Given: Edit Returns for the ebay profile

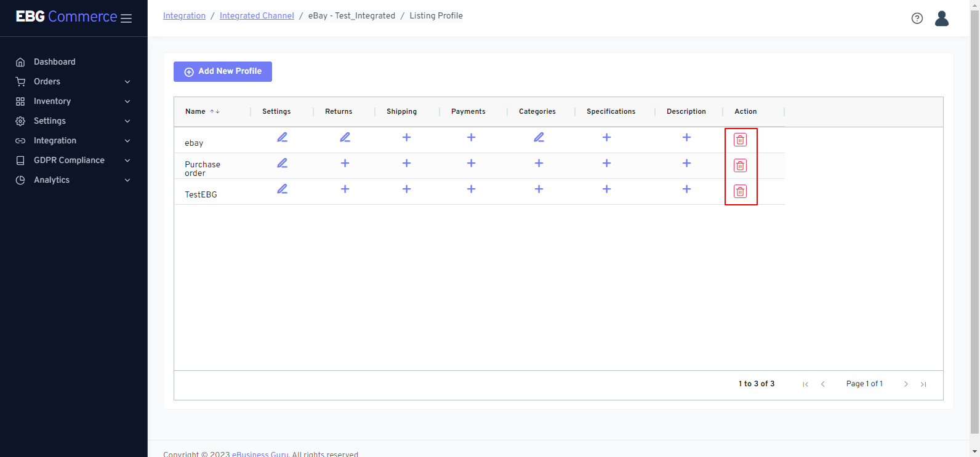Looking at the screenshot, I should coord(345,137).
